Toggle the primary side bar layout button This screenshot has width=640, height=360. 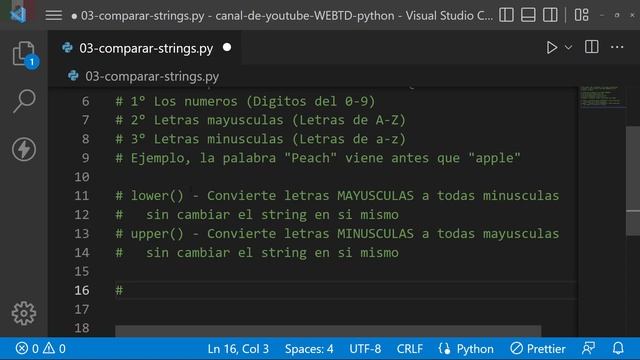(506, 15)
